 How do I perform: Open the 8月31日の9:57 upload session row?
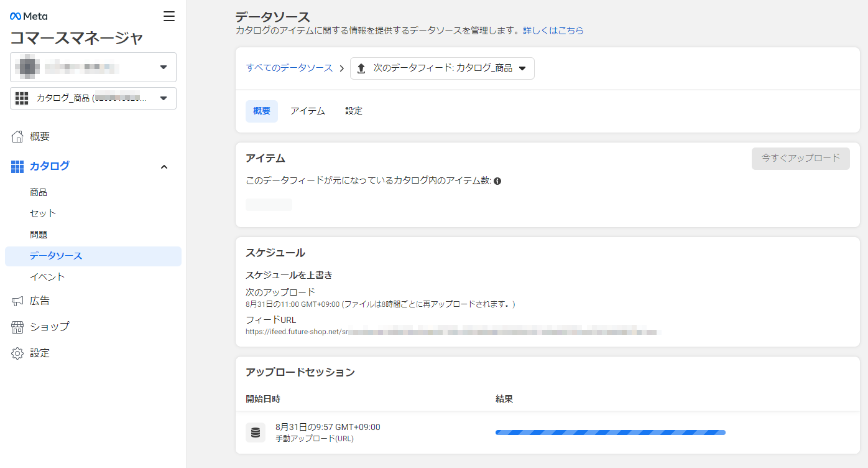(x=548, y=433)
